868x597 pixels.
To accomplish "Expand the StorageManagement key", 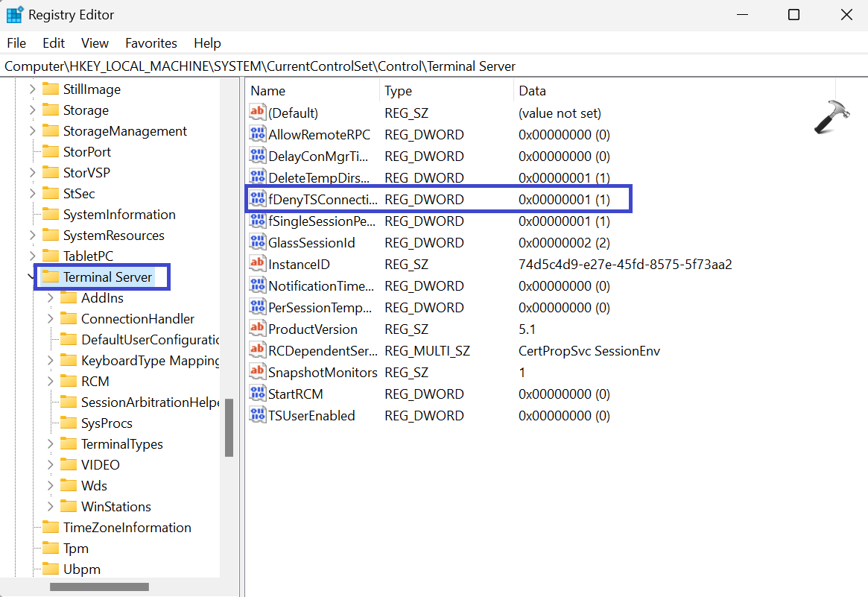I will click(32, 131).
